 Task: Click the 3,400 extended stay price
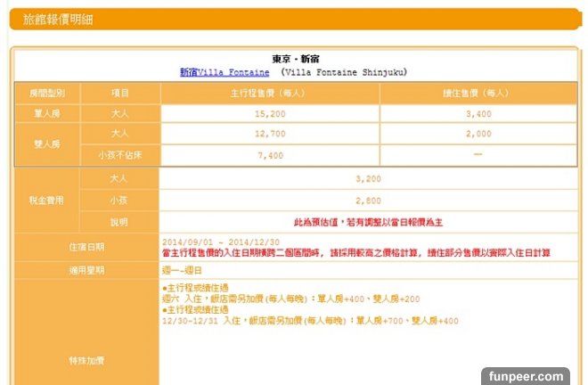pyautogui.click(x=478, y=113)
